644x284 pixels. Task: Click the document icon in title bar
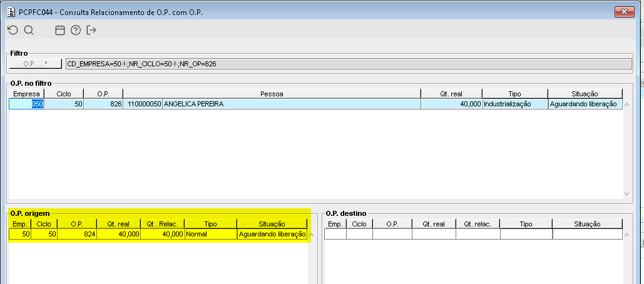(11, 12)
